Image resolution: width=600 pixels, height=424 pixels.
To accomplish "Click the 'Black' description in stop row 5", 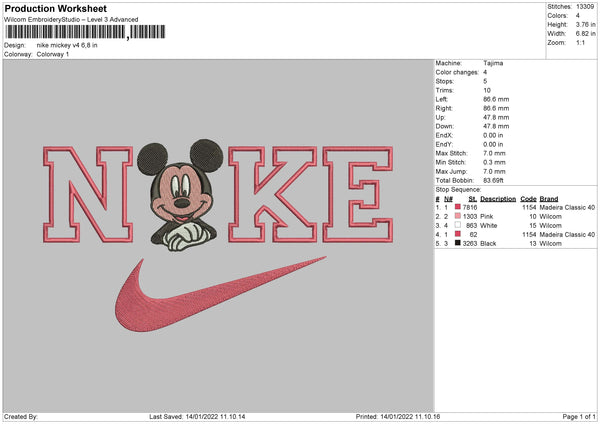I will point(488,243).
